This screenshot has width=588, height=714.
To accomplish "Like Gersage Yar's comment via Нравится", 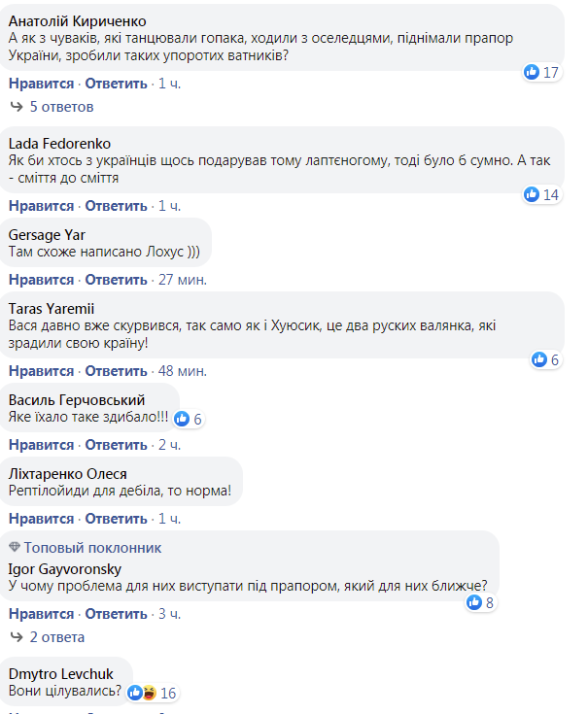I will coord(41,280).
